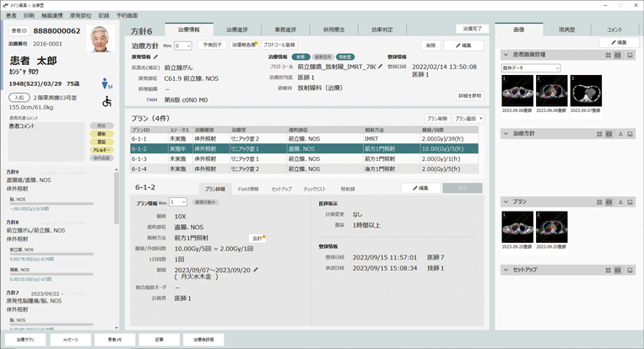The height and width of the screenshot is (349, 644).
Task: Toggle the 実績対象外 pill in plan info
Action: [x=206, y=202]
